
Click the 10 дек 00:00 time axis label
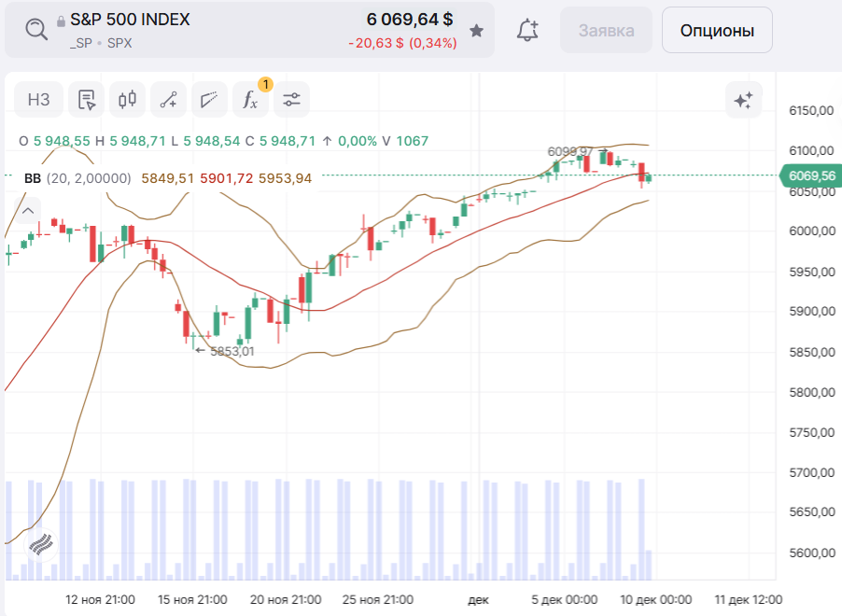point(655,599)
